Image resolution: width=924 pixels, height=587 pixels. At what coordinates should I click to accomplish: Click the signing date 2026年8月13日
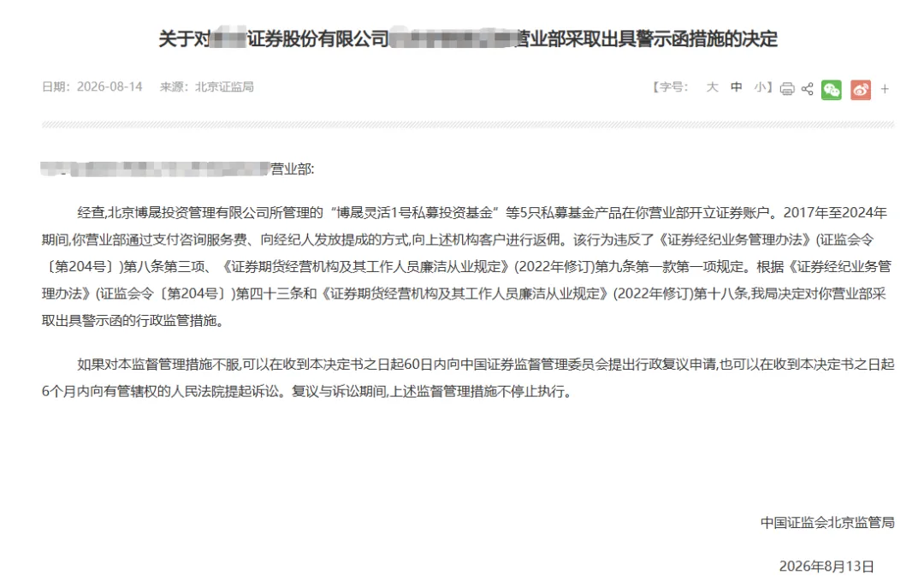[826, 566]
